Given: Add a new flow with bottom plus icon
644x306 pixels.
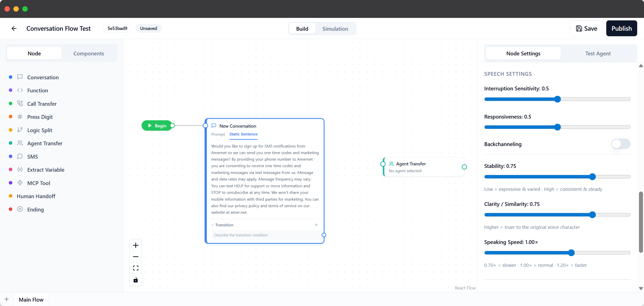Looking at the screenshot, I should tap(7, 299).
